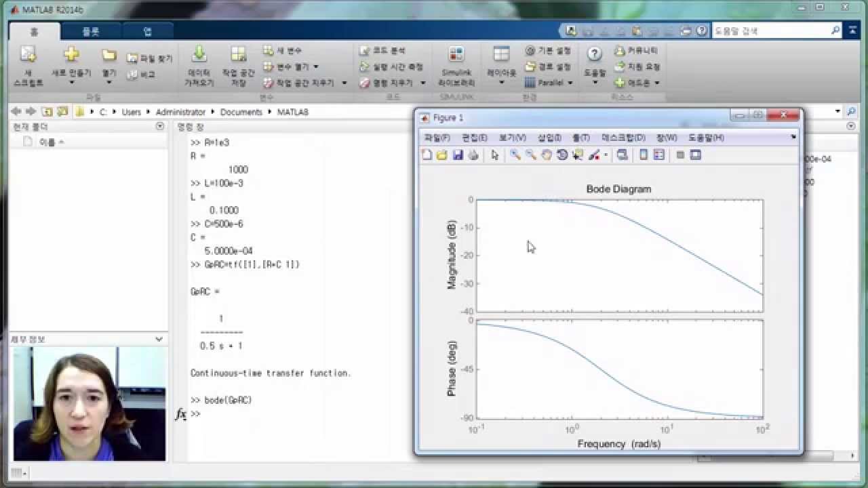The image size is (868, 488).
Task: Save the figure using the floppy icon
Action: 458,155
